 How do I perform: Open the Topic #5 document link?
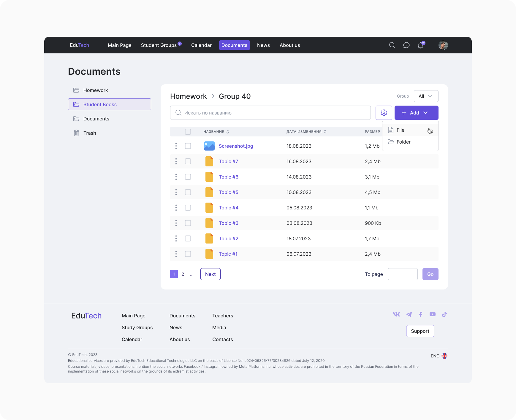228,192
